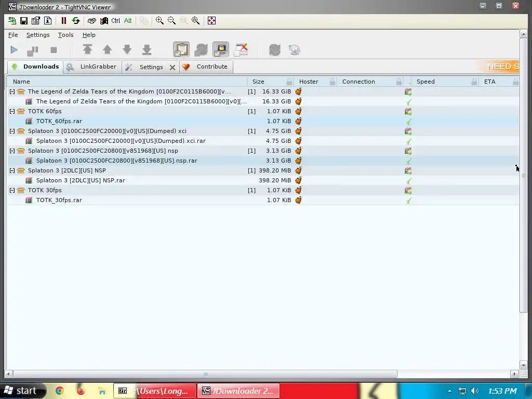The width and height of the screenshot is (532, 399).
Task: Click TightVNC auto zoom icon
Action: (x=196, y=21)
